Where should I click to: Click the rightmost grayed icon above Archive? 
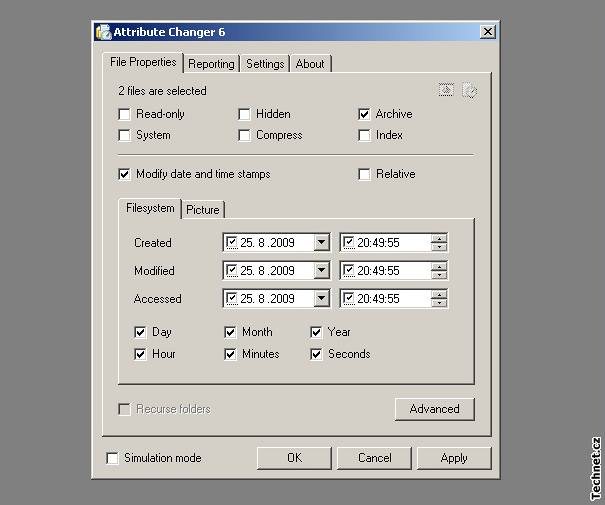pyautogui.click(x=469, y=91)
